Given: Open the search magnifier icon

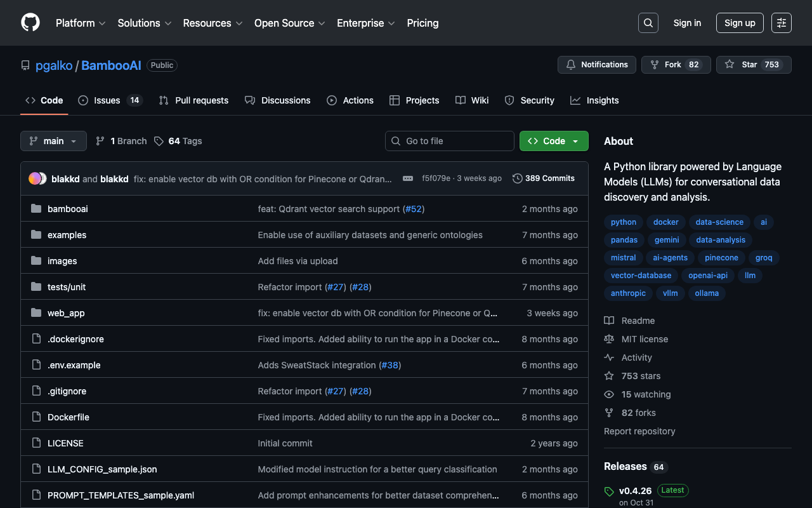Looking at the screenshot, I should 648,23.
